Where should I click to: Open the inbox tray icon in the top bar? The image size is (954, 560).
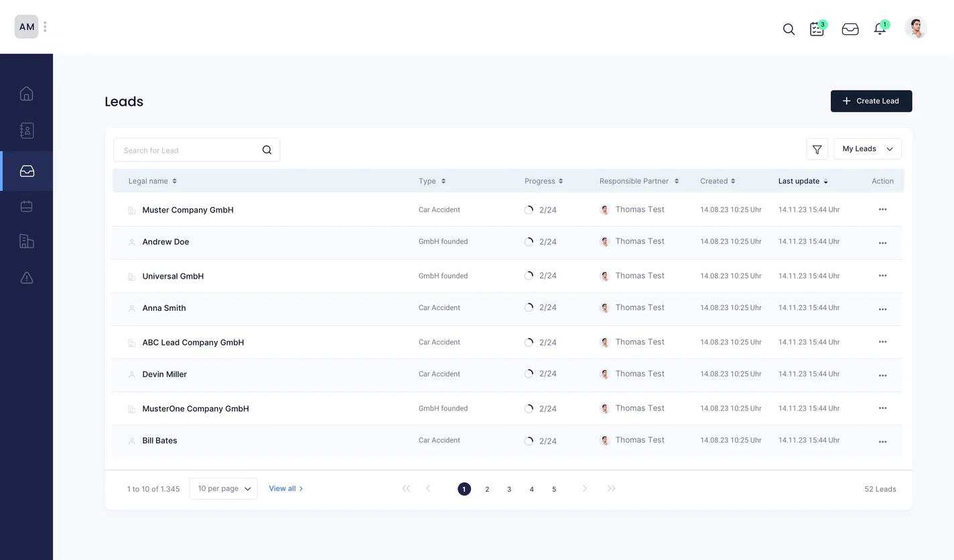(850, 29)
